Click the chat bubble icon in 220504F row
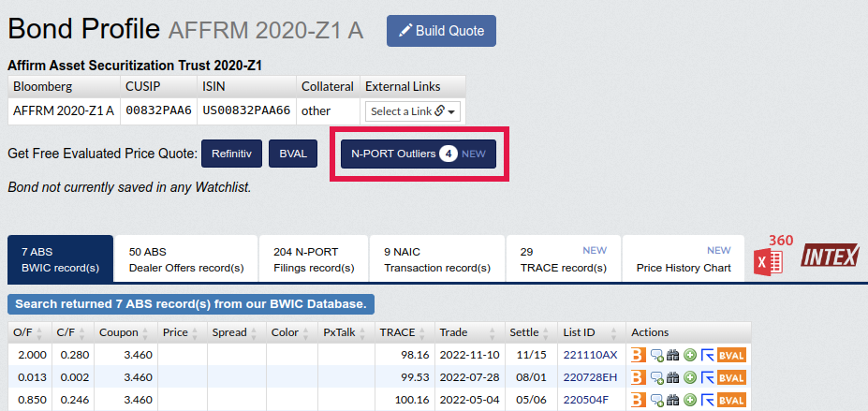The height and width of the screenshot is (411, 868). tap(657, 400)
